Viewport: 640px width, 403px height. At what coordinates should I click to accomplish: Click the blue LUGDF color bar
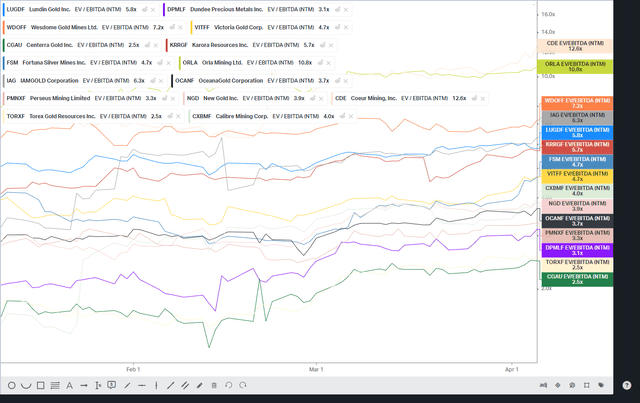pyautogui.click(x=4, y=9)
